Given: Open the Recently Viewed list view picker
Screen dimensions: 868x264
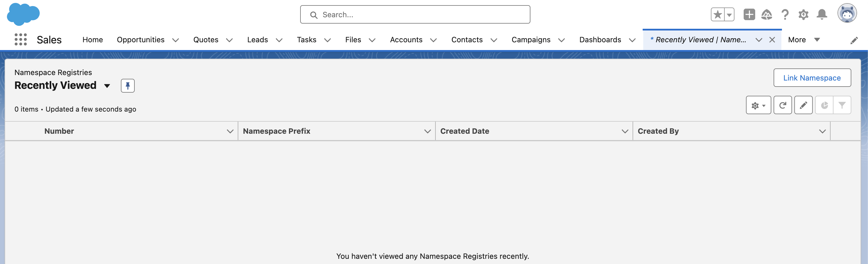Looking at the screenshot, I should pos(107,86).
